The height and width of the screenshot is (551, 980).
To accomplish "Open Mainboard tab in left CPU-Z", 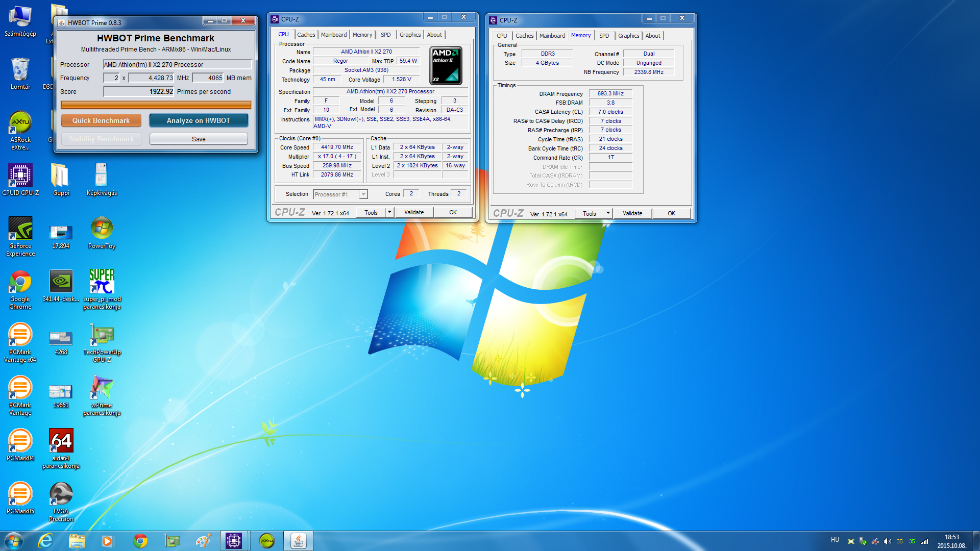I will click(334, 35).
